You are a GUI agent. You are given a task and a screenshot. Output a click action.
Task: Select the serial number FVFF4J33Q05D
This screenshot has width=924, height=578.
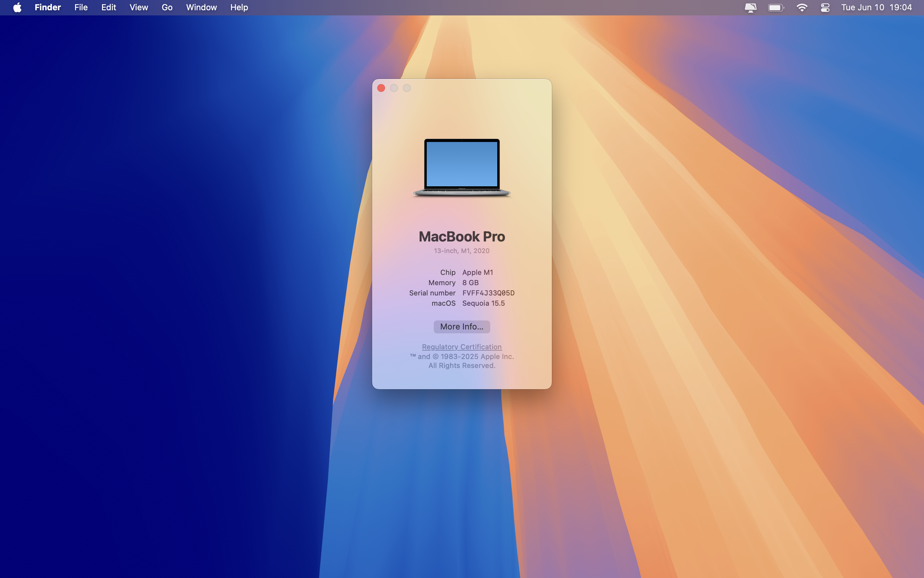point(488,293)
